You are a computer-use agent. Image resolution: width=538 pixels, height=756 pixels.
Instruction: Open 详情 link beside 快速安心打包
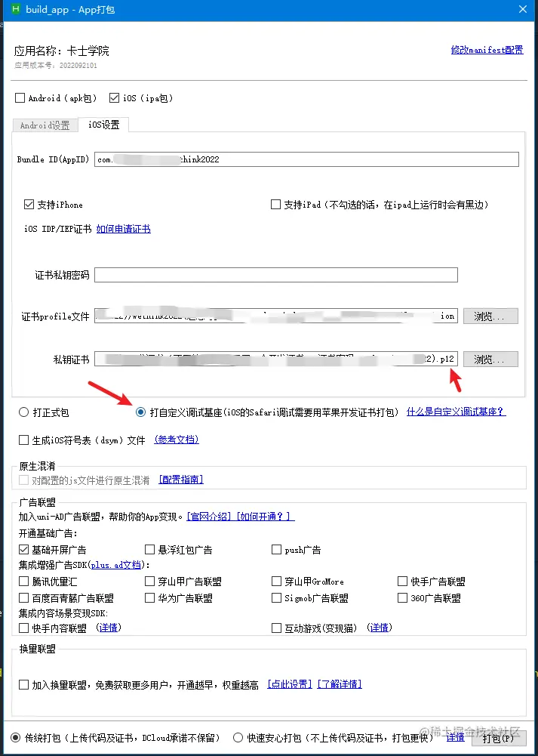455,737
